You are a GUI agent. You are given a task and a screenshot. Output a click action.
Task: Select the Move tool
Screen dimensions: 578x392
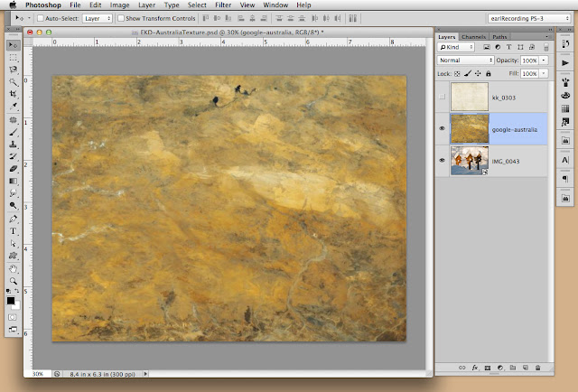[14, 45]
